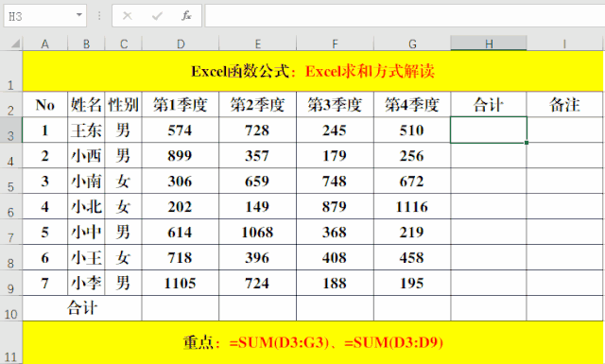605x364 pixels.
Task: Click the Select All corner triangle
Action: 15,43
